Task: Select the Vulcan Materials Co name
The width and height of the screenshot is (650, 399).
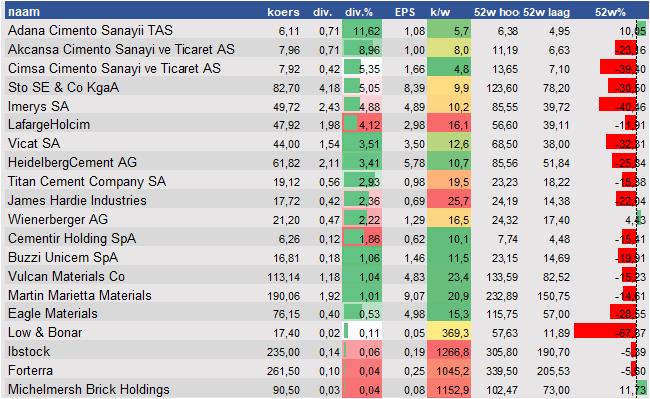Action: 66,276
